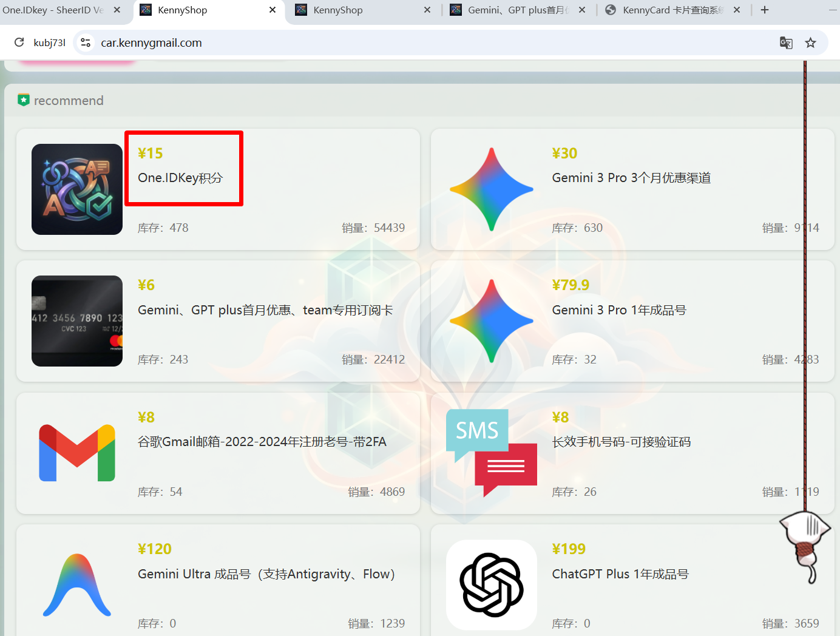The height and width of the screenshot is (636, 840).
Task: Bookmark this page with the star icon
Action: pyautogui.click(x=810, y=42)
